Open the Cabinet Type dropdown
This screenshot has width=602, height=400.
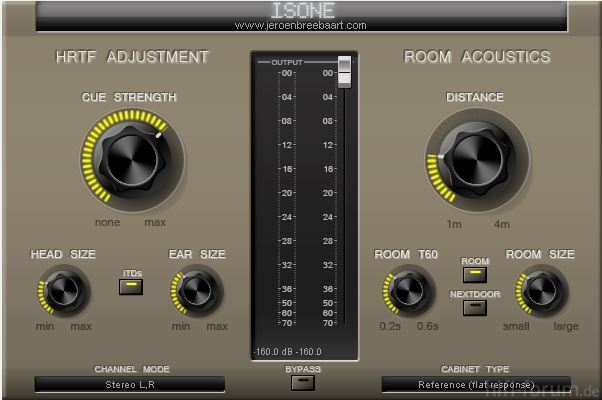pos(475,384)
